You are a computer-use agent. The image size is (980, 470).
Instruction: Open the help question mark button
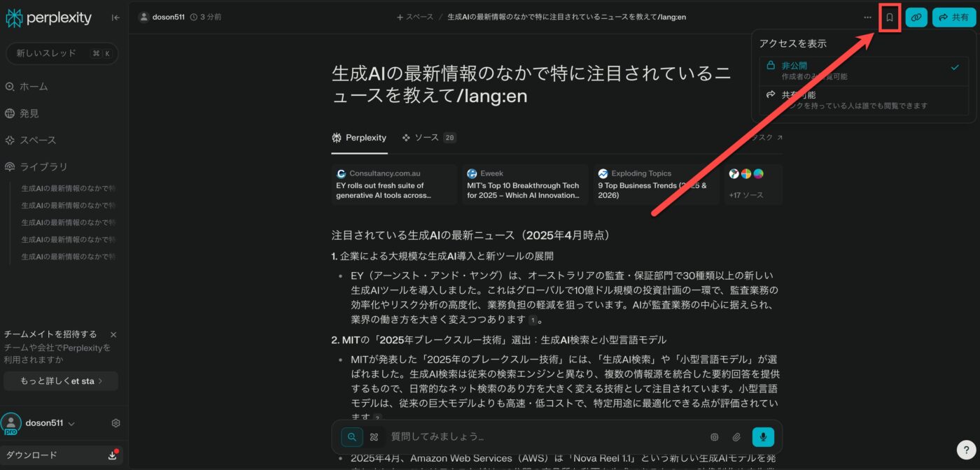(965, 450)
